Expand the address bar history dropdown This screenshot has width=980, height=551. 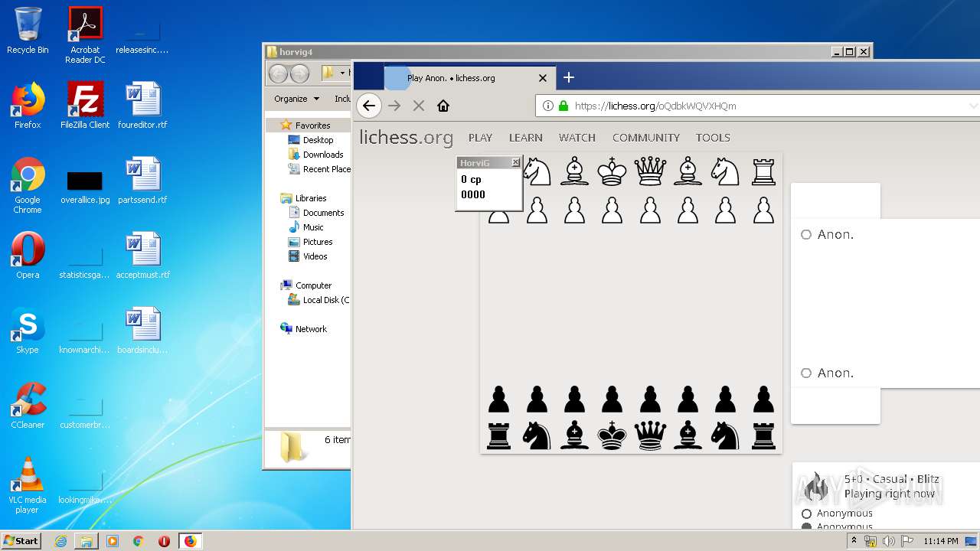coord(973,106)
